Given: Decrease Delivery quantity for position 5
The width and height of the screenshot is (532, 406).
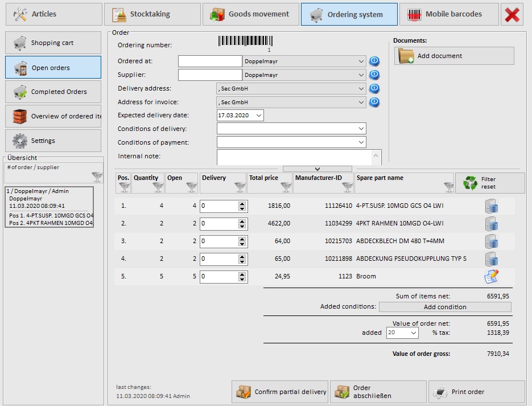Looking at the screenshot, I should tap(242, 280).
